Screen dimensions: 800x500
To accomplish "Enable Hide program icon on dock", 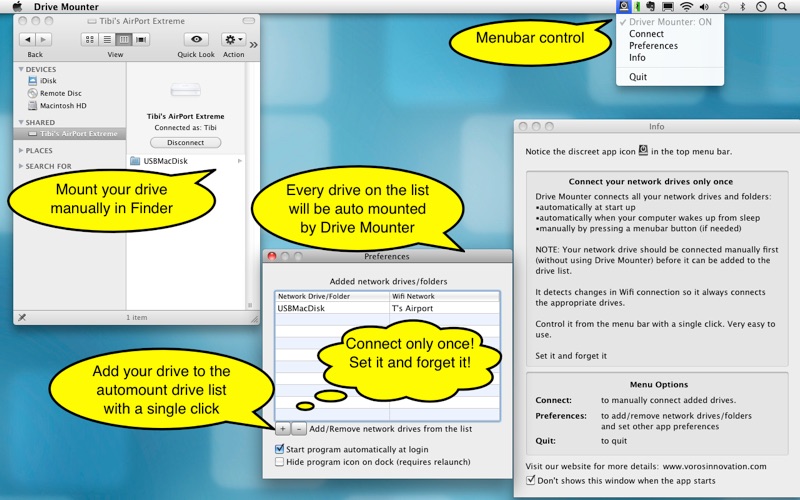I will (x=280, y=462).
